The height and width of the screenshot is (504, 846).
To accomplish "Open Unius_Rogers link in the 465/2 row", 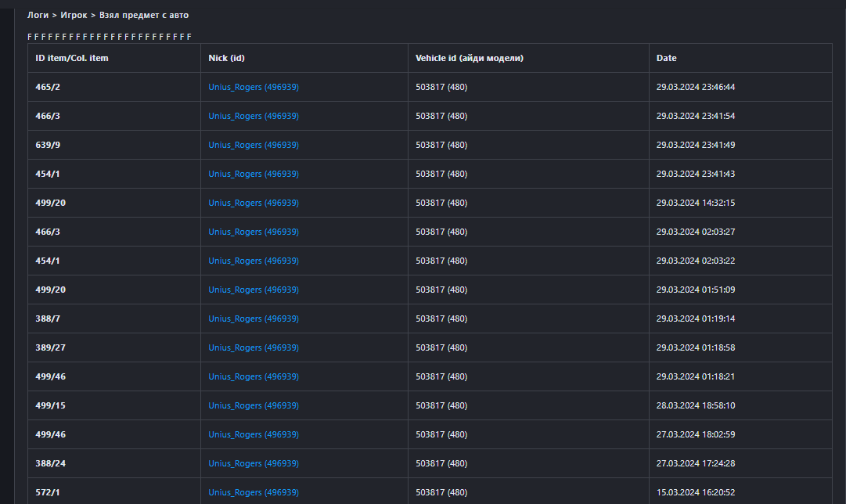I will [253, 87].
